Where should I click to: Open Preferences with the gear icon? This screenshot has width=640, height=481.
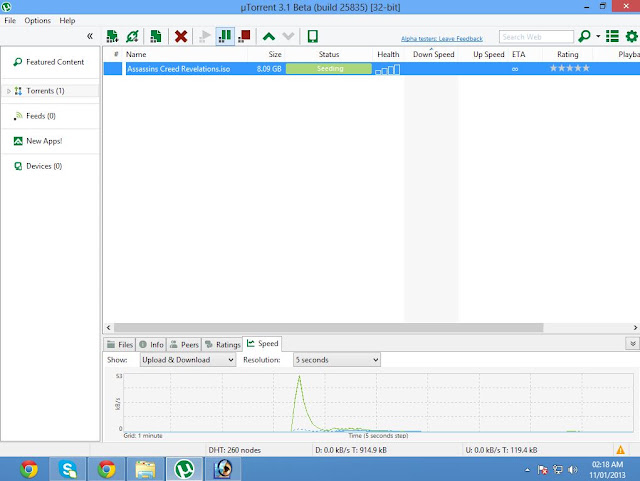coord(631,36)
